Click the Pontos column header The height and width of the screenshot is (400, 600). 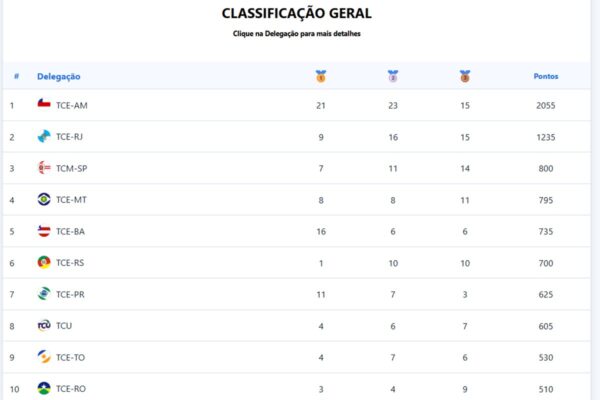point(546,76)
